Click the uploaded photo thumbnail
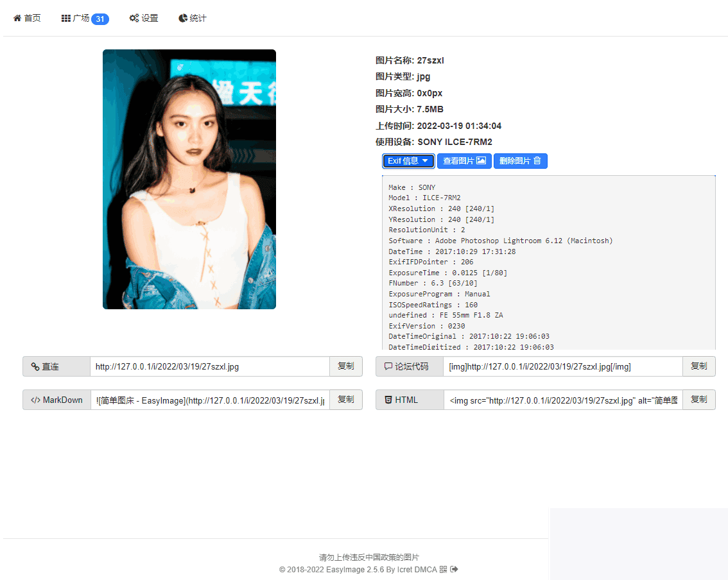 coord(189,180)
